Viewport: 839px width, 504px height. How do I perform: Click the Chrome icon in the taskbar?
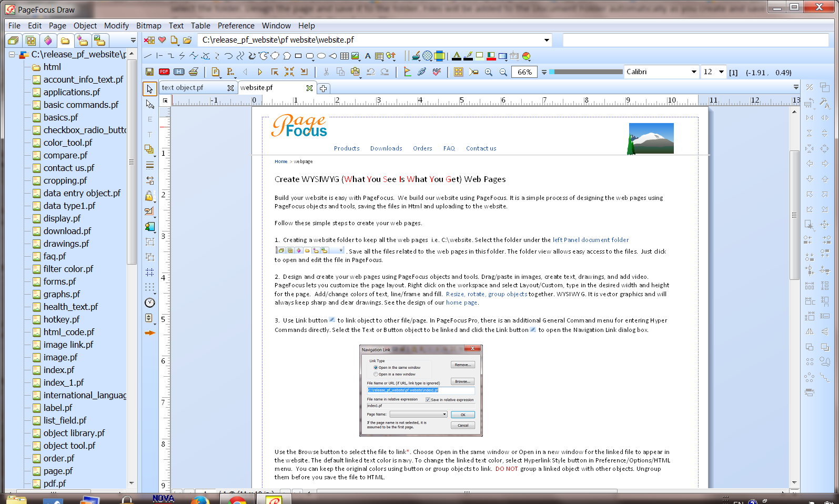238,500
